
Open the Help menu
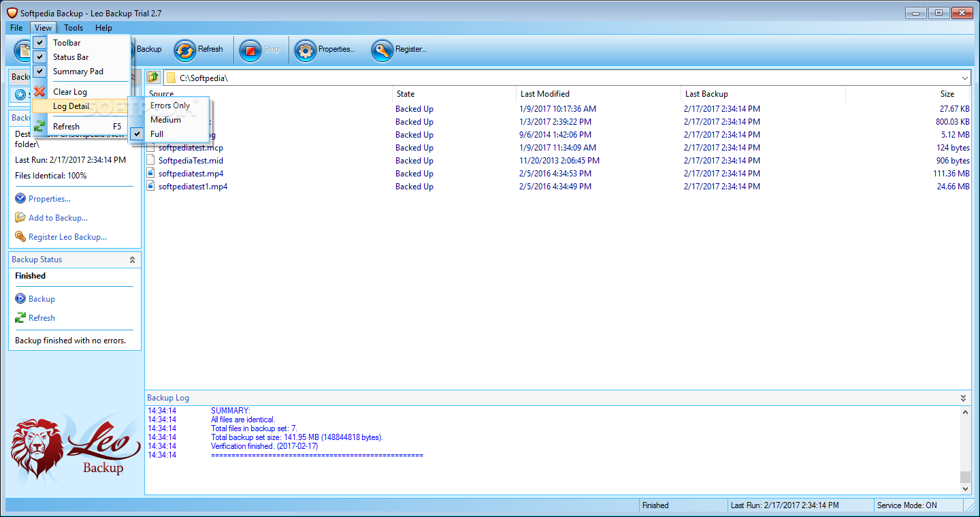103,28
